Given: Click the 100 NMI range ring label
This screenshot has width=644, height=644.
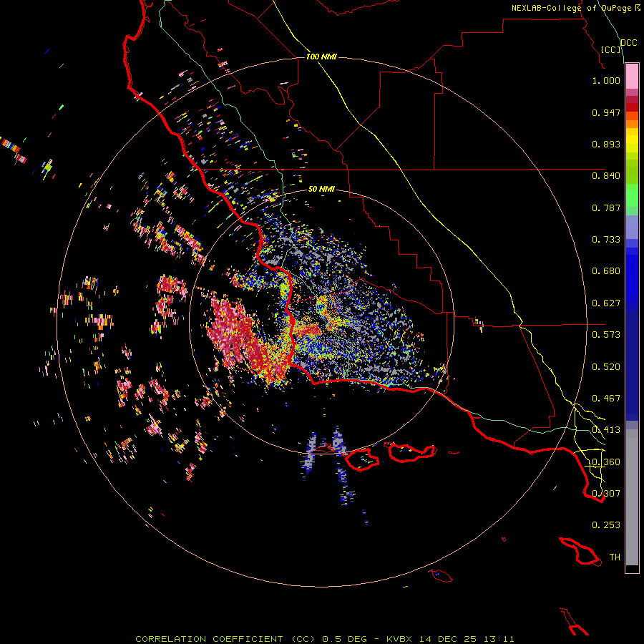Looking at the screenshot, I should (321, 57).
